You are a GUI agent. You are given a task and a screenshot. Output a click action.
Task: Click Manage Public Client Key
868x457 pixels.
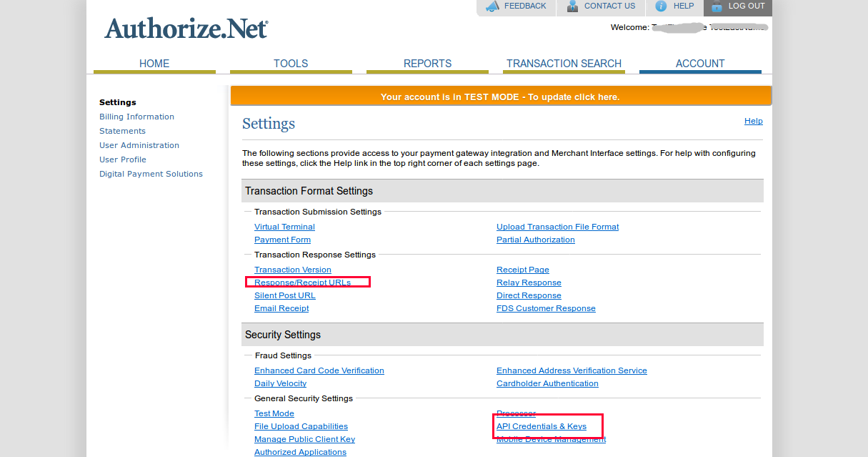pos(304,439)
